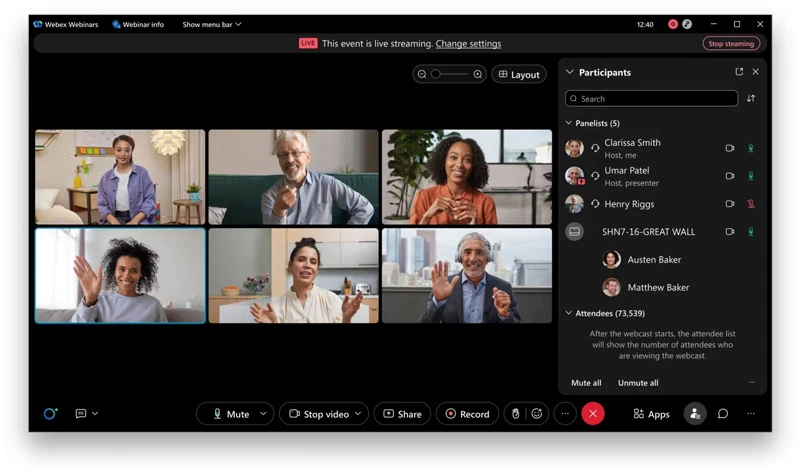
Task: Open the Layout menu
Action: tap(519, 74)
